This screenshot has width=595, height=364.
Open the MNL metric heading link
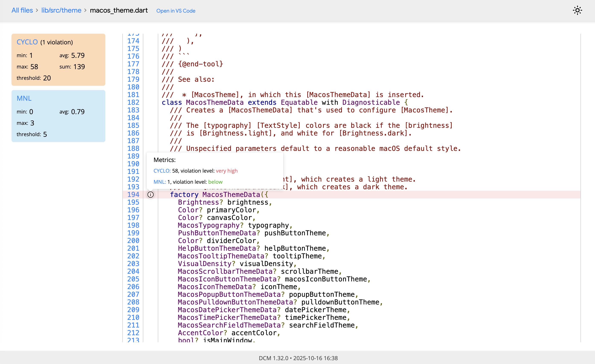pos(24,98)
